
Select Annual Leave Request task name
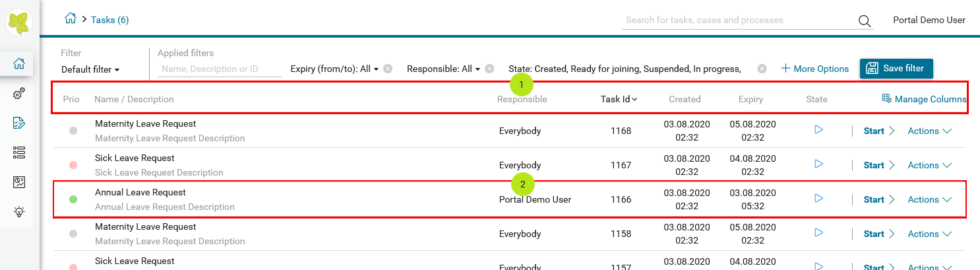[140, 192]
